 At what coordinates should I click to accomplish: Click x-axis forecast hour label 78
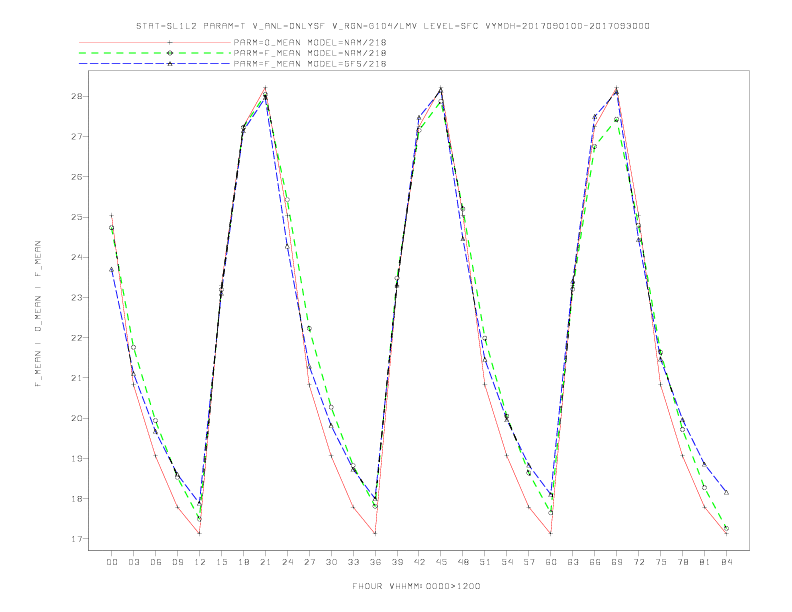[x=683, y=562]
